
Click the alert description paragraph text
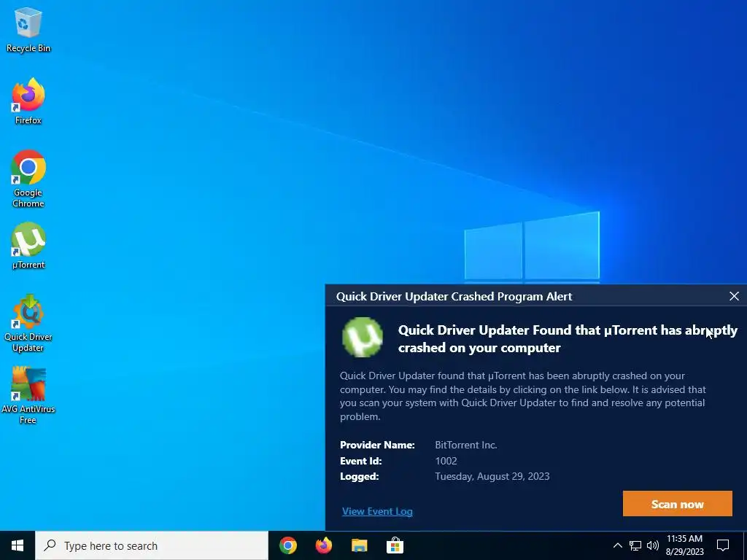click(522, 396)
